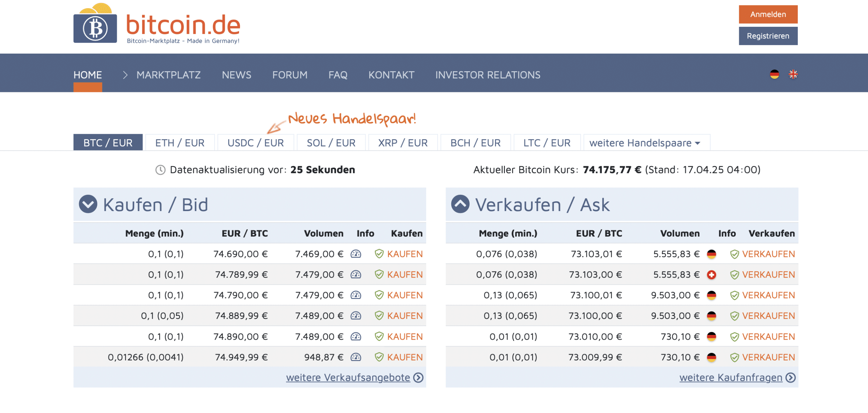Click the Anmelden button

(x=768, y=14)
